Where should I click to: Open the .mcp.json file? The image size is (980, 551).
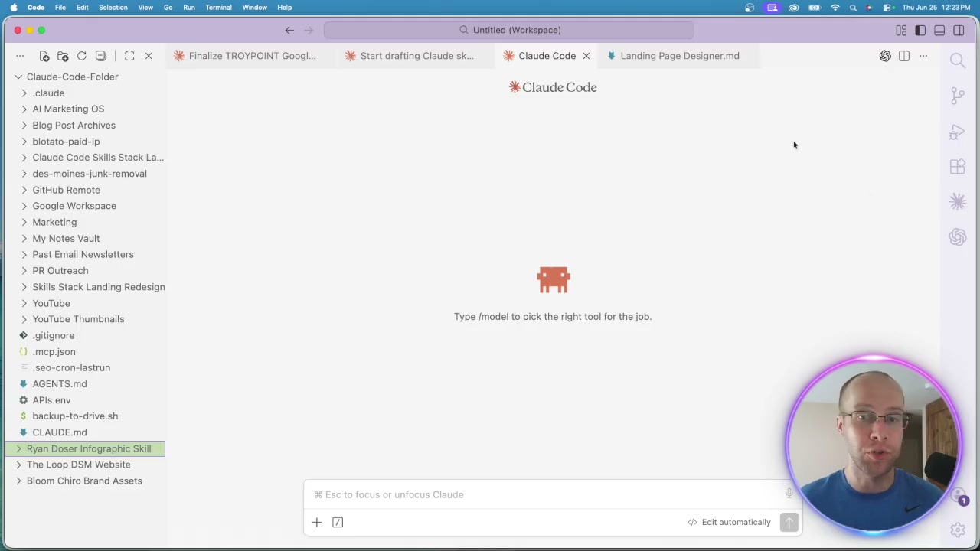tap(54, 351)
